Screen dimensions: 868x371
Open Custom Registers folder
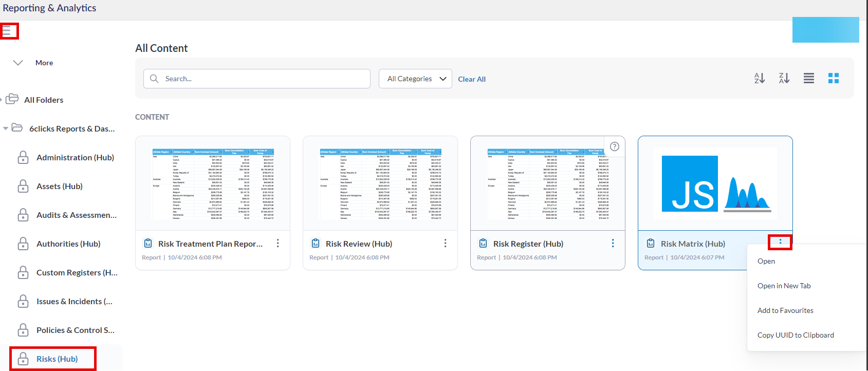click(x=77, y=272)
